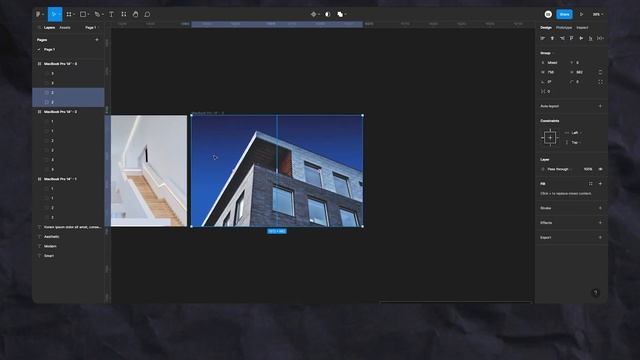Switch to the Design tab

[x=546, y=28]
